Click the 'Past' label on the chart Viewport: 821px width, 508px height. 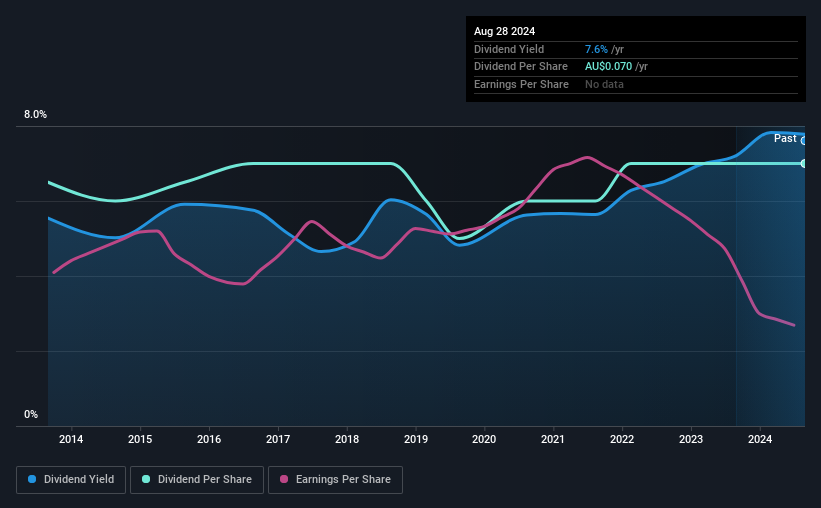pyautogui.click(x=785, y=138)
